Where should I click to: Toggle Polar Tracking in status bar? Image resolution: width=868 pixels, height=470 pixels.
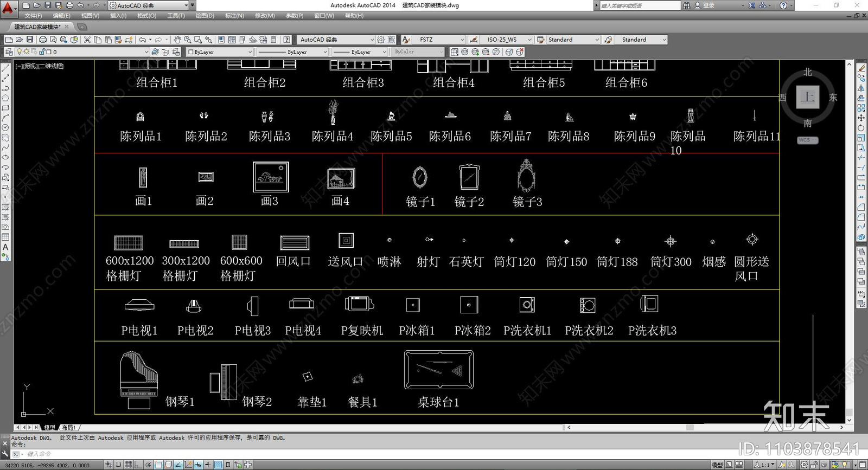(x=149, y=465)
